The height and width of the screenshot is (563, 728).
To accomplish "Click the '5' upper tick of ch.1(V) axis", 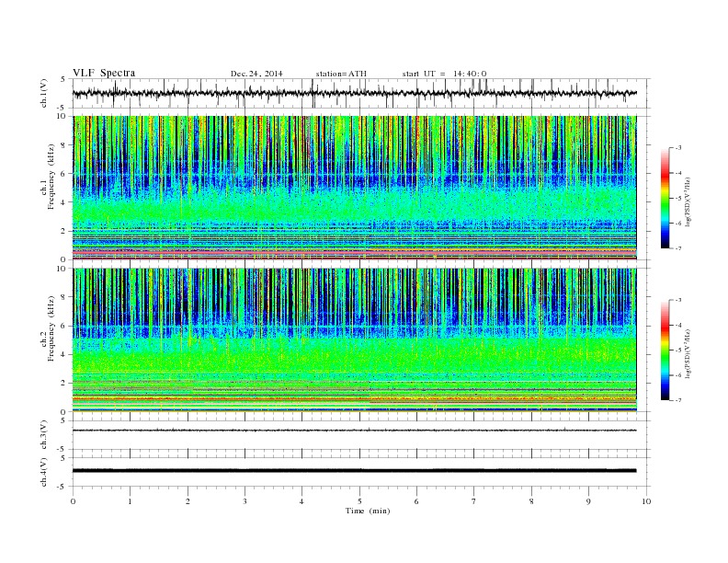I will [63, 79].
